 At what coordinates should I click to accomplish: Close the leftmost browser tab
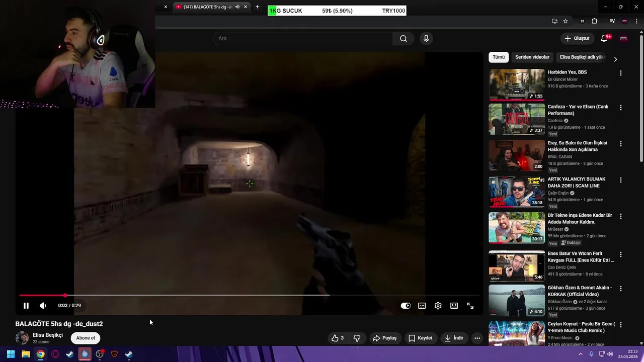tap(166, 7)
